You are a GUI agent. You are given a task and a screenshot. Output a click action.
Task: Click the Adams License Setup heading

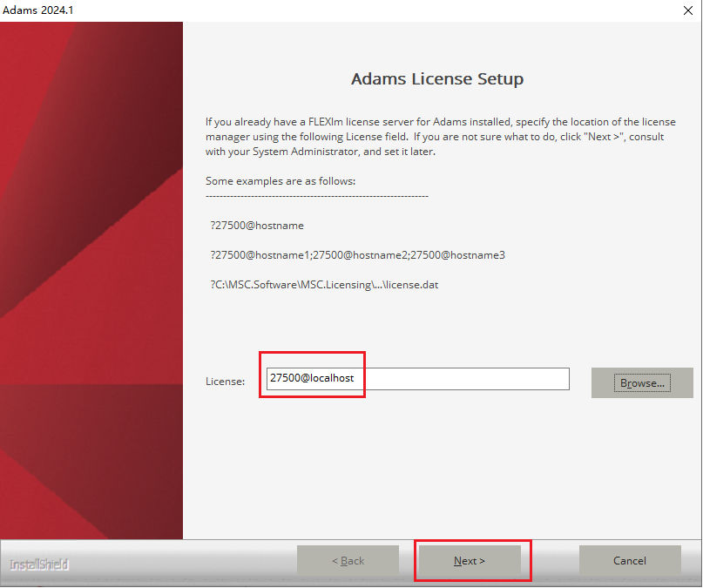[x=437, y=79]
